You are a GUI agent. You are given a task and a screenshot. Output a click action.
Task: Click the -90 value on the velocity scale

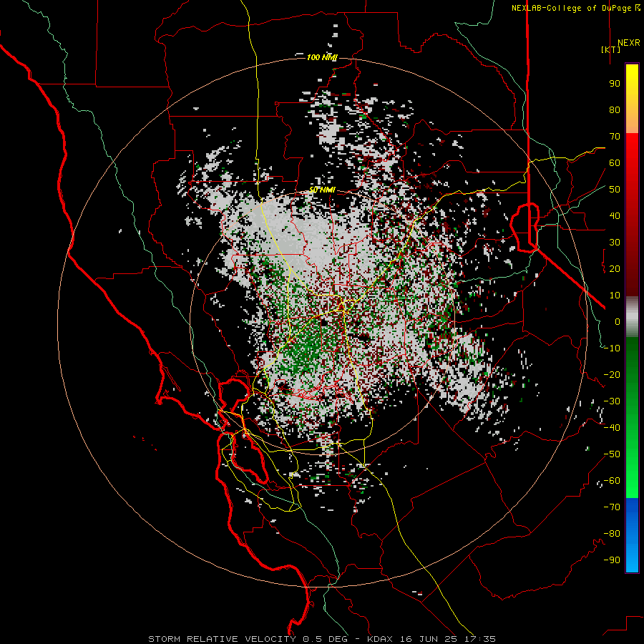612,560
